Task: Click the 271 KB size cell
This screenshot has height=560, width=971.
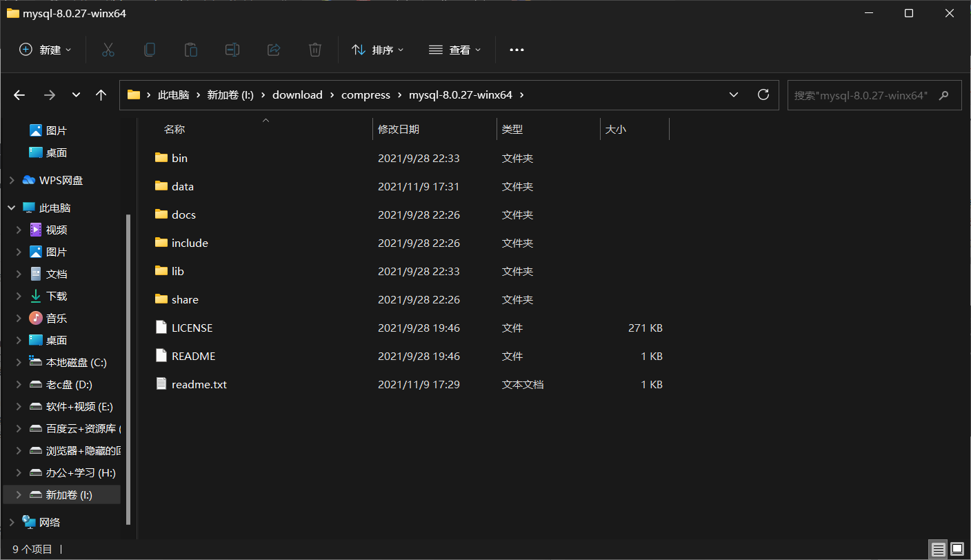Action: [x=645, y=328]
